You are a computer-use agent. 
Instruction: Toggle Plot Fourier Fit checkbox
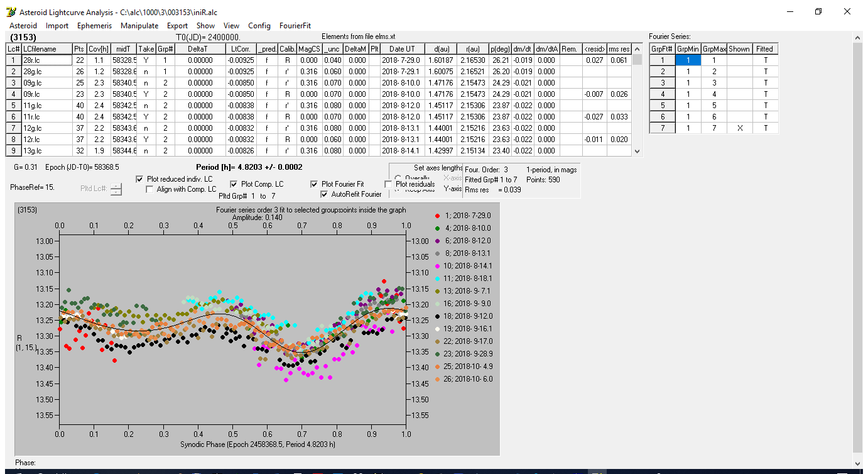(x=315, y=184)
